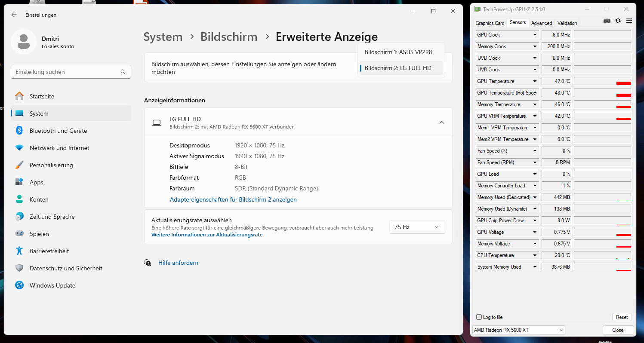
Task: Click the GPU Temperature 47.0 °C value
Action: 557,81
